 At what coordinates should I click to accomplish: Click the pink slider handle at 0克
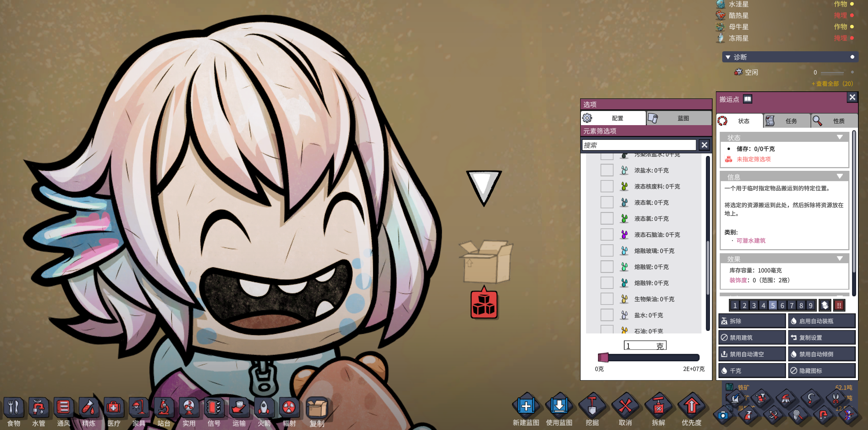[603, 358]
